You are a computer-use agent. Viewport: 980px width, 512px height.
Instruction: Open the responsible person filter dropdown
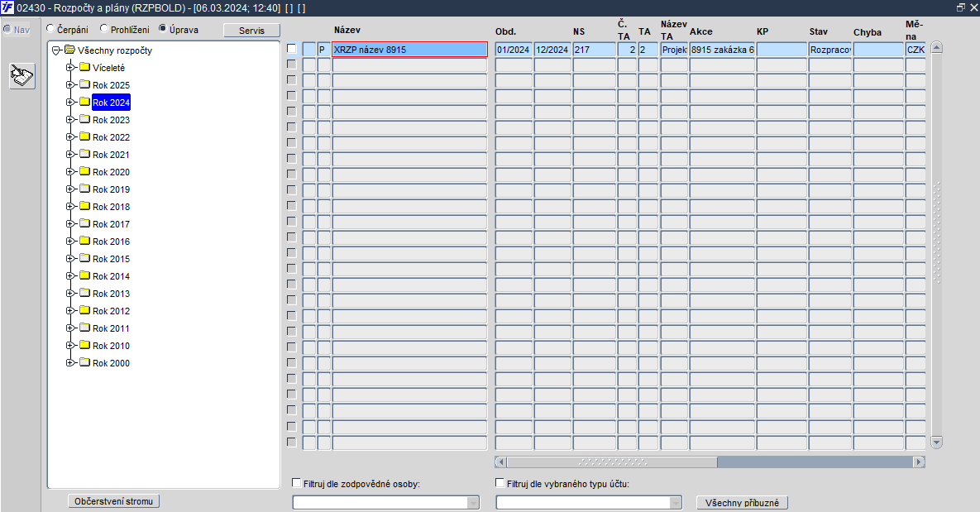(473, 503)
